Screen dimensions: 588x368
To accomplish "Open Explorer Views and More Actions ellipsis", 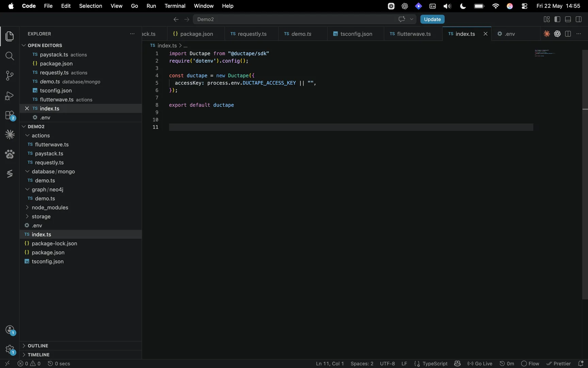I will [132, 34].
